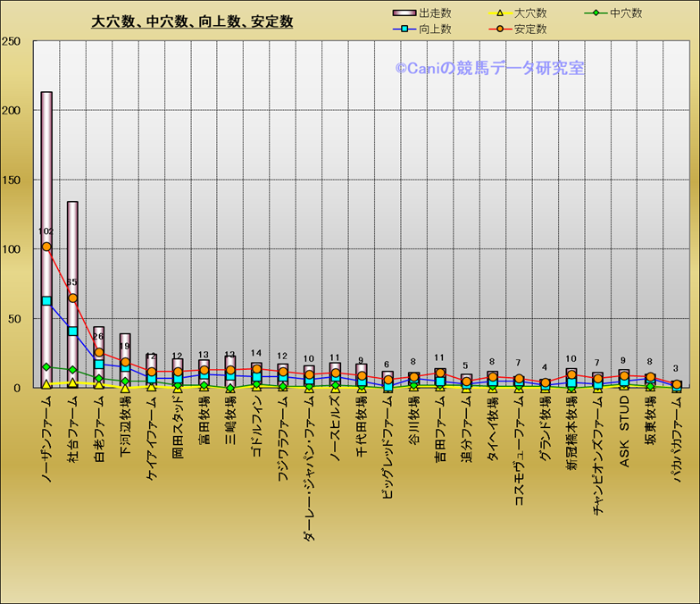Select the orange 安定数 point labeled 102
Viewport: 700px width, 604px height.
(x=46, y=247)
